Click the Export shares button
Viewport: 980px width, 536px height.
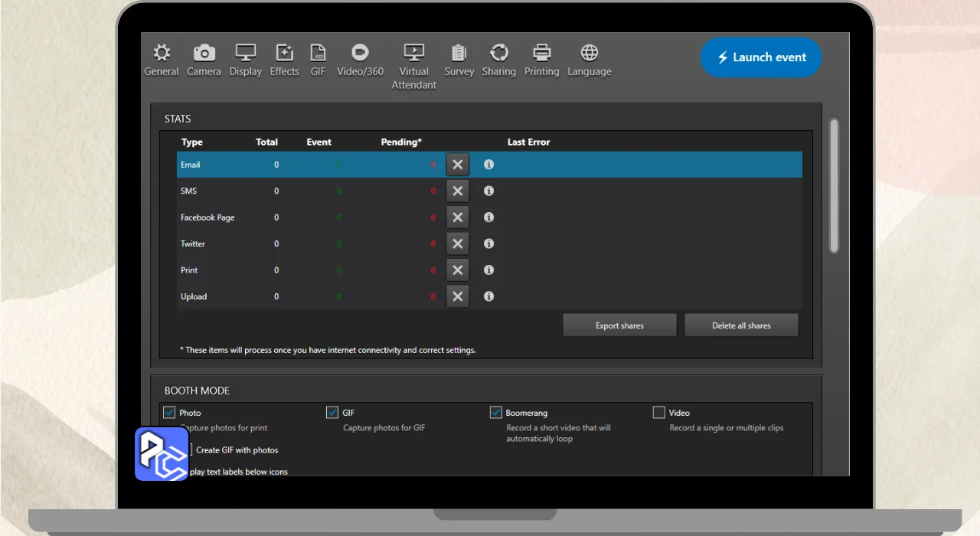click(x=619, y=325)
